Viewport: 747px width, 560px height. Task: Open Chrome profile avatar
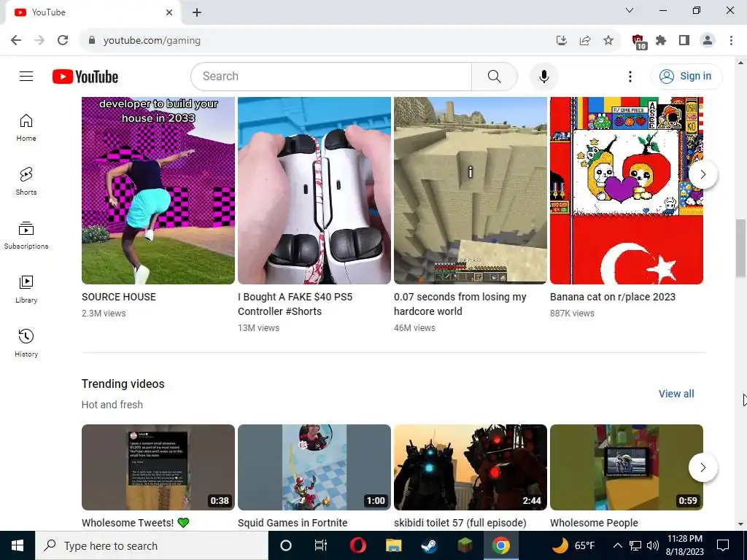[708, 40]
